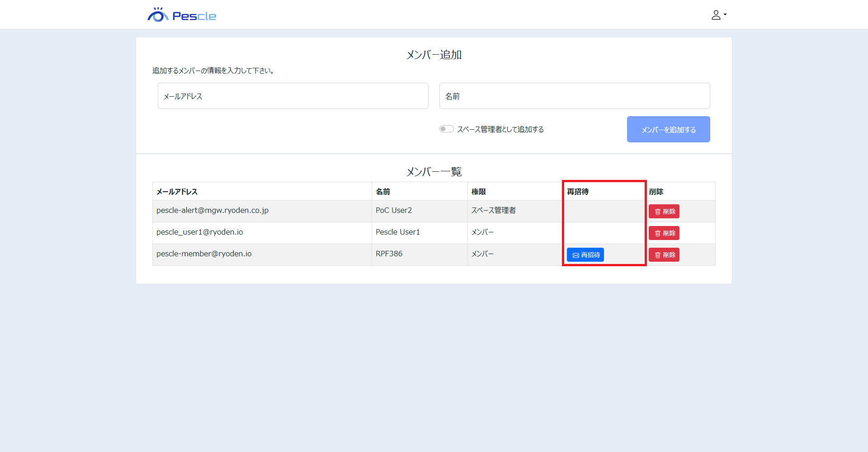The width and height of the screenshot is (868, 452).
Task: Resend invite to pescle-member@ryoden.io
Action: 585,255
